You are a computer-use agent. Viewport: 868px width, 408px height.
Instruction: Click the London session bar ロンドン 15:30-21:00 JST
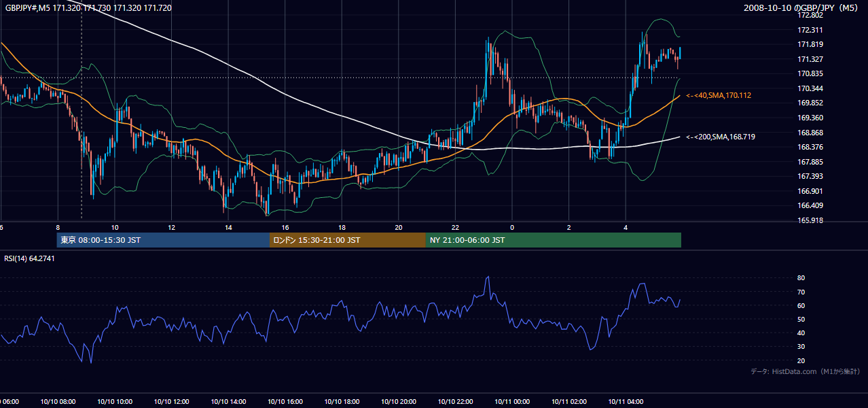pyautogui.click(x=348, y=240)
